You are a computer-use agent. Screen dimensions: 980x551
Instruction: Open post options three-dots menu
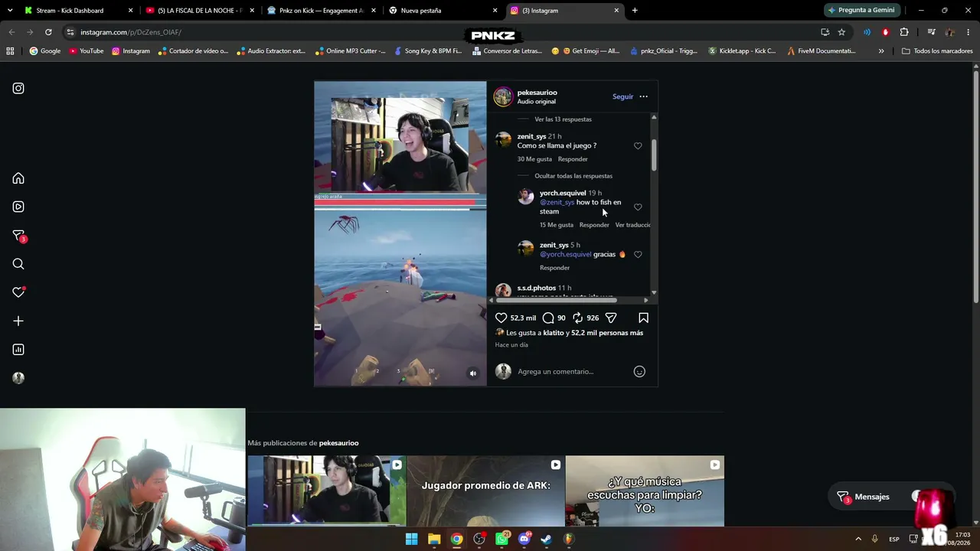point(643,96)
